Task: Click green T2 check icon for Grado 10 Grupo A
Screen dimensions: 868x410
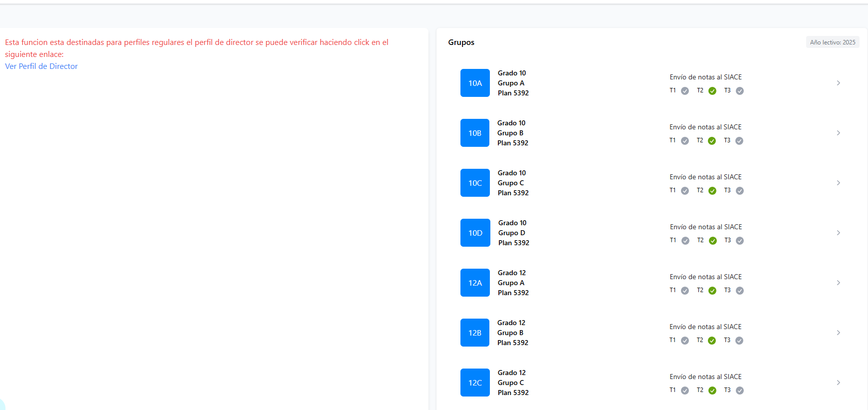Action: point(712,91)
